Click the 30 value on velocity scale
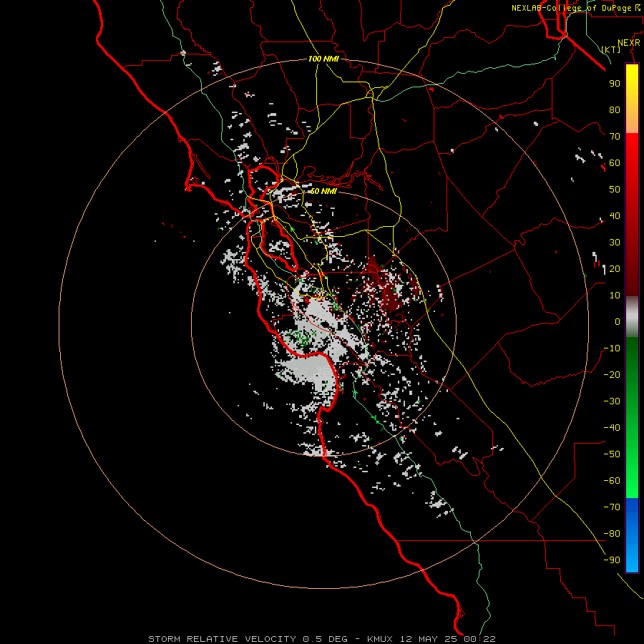The width and height of the screenshot is (644, 644). tap(615, 243)
